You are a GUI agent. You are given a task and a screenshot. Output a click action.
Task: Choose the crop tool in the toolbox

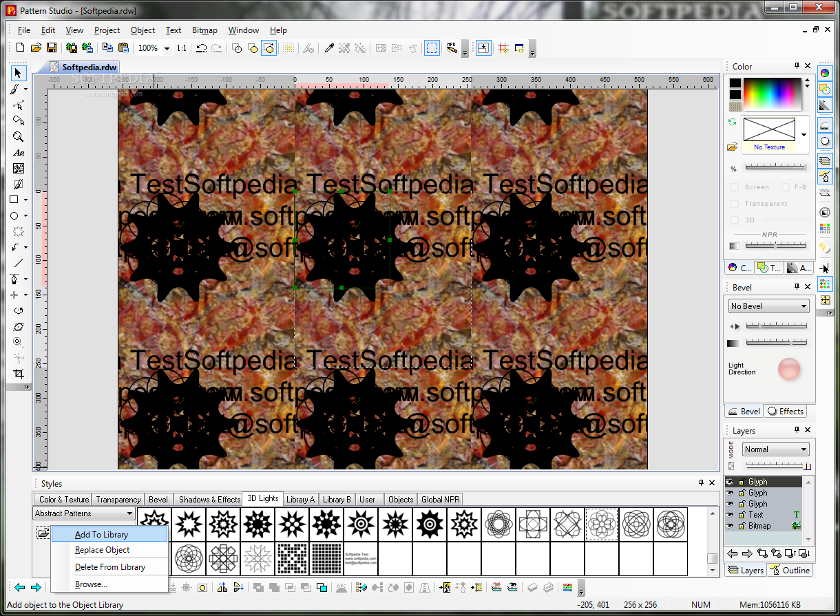click(x=19, y=374)
